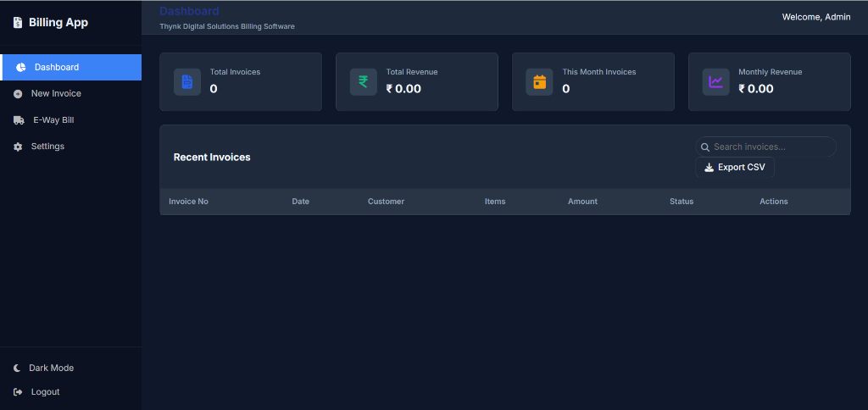Click the Total Revenue rupee icon
The image size is (868, 410).
[x=363, y=82]
